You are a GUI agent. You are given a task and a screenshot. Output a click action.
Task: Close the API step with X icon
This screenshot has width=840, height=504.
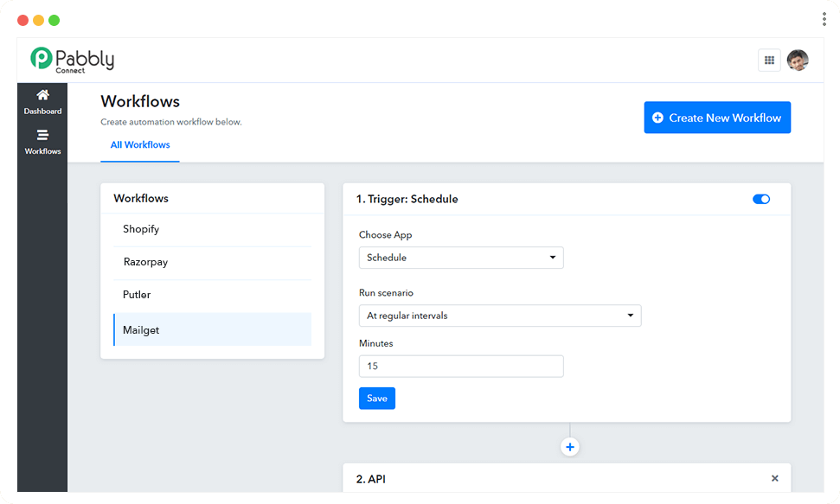point(774,478)
